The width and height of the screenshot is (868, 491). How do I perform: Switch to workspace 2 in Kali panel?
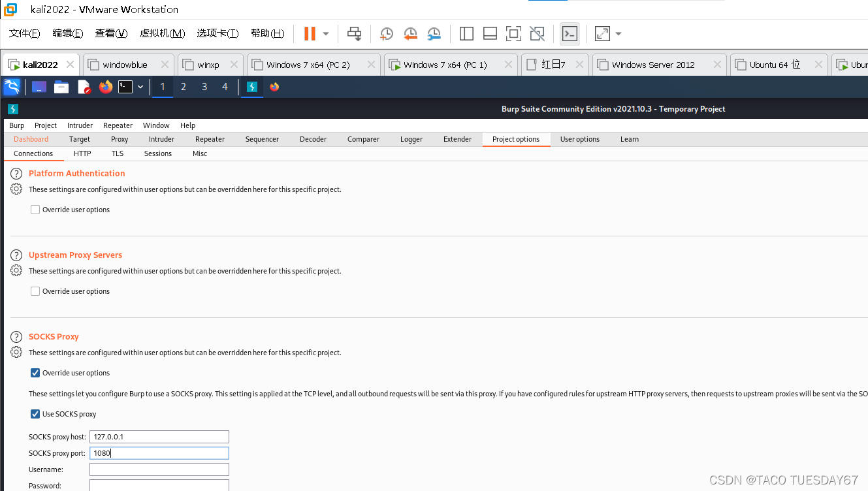click(x=184, y=87)
